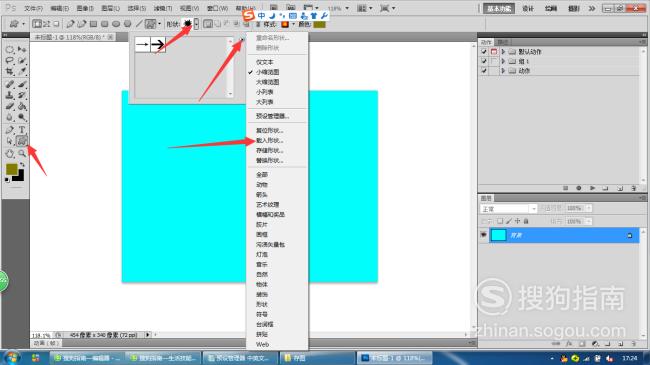Select the Hand tool
The width and height of the screenshot is (650, 365).
pyautogui.click(x=9, y=154)
